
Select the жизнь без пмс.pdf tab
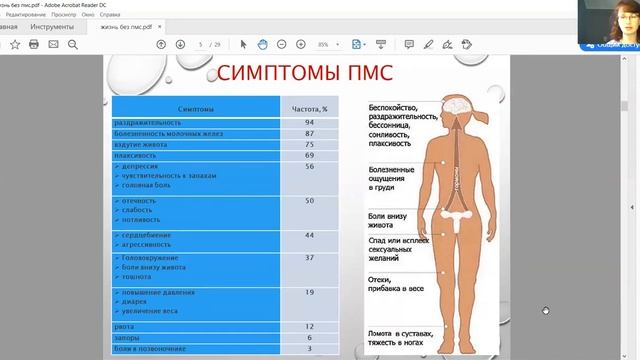(x=126, y=27)
